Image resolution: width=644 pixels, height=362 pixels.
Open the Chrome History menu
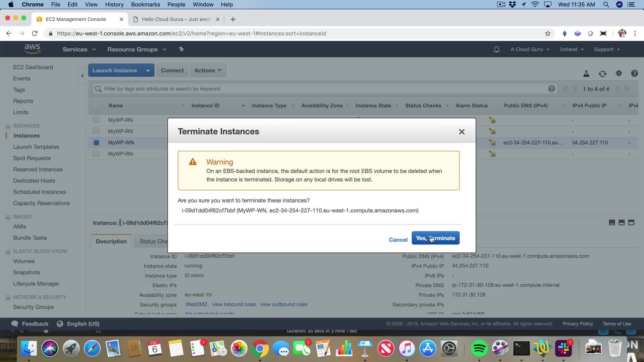tap(114, 4)
